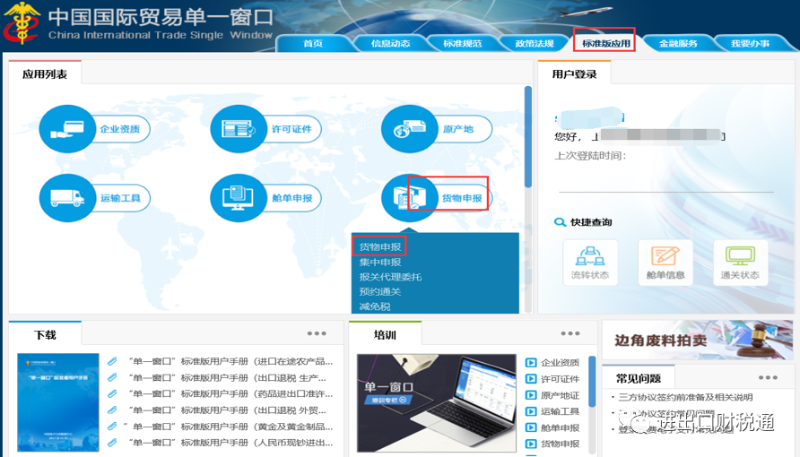Open the 货物申报 package icon
The height and width of the screenshot is (457, 800).
[409, 198]
